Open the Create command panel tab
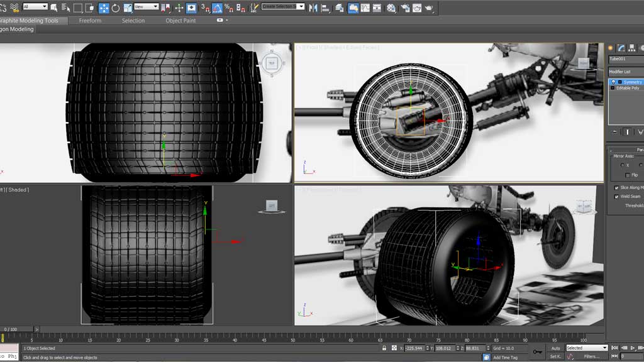The height and width of the screenshot is (362, 644). [611, 48]
